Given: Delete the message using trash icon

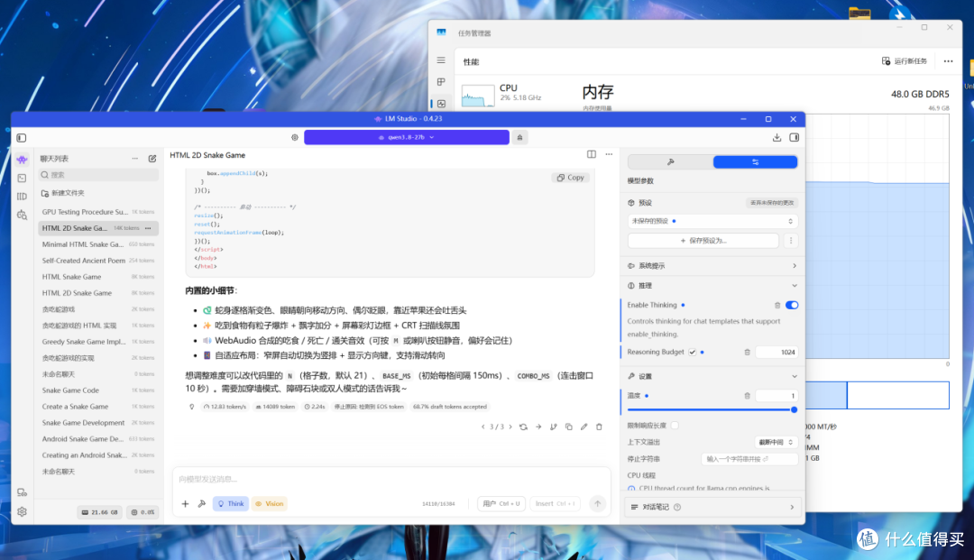Looking at the screenshot, I should point(599,427).
